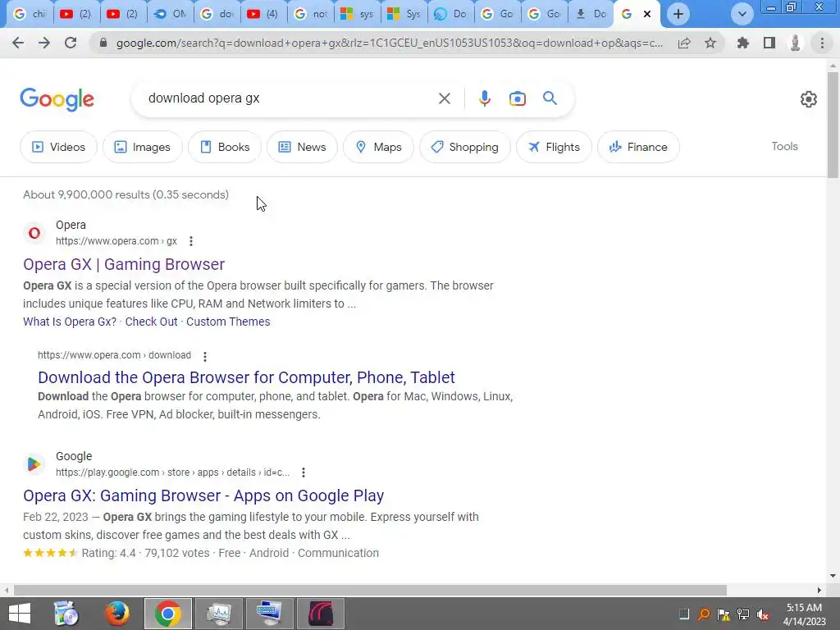Submit search with magnifier icon
Viewport: 840px width, 630px height.
[x=550, y=98]
